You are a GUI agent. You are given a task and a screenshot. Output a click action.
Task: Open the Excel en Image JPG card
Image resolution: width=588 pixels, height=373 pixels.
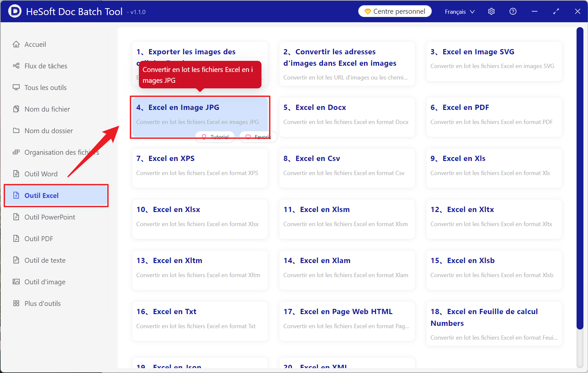tap(200, 117)
